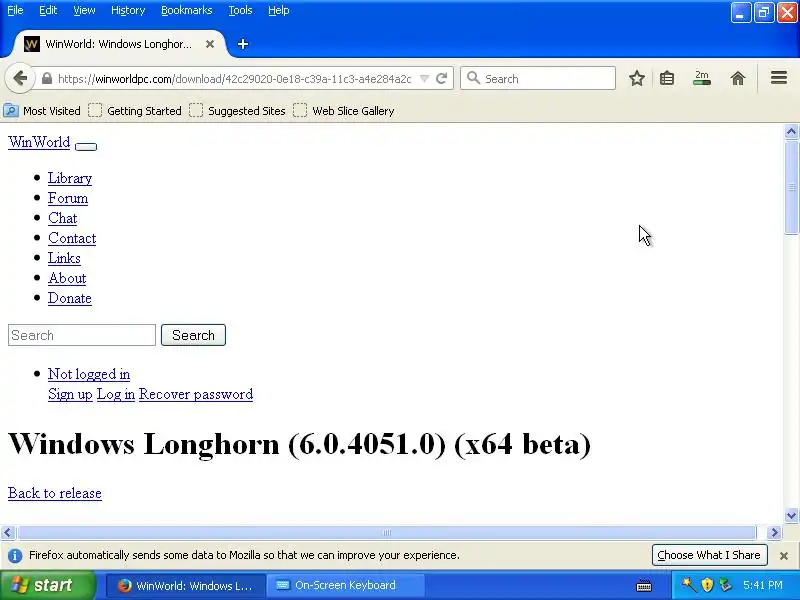Open the Donate link
The image size is (800, 600).
[70, 298]
